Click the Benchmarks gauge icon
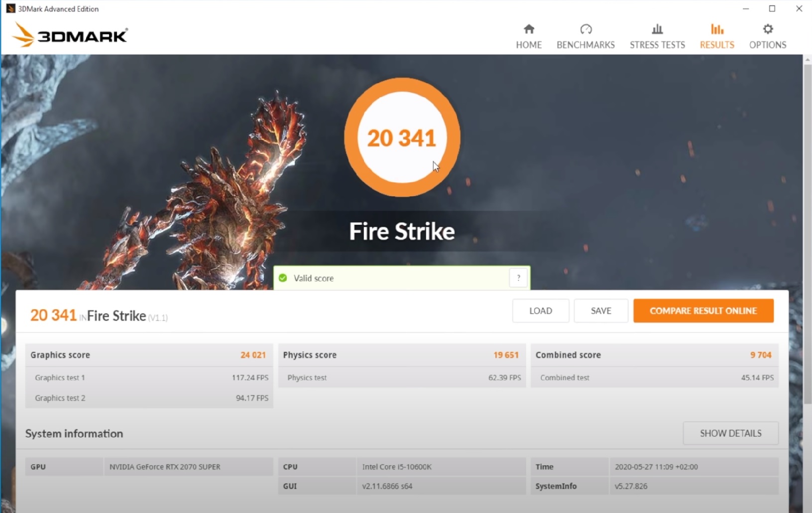The width and height of the screenshot is (812, 513). click(586, 29)
